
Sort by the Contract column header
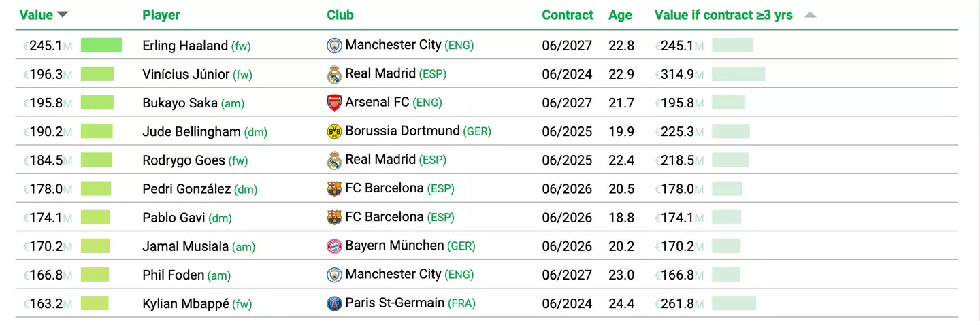point(568,15)
